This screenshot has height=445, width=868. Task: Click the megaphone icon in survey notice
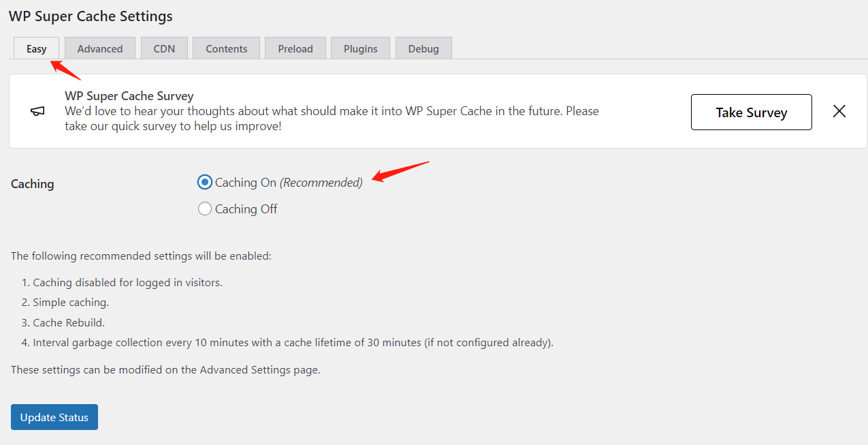[38, 112]
